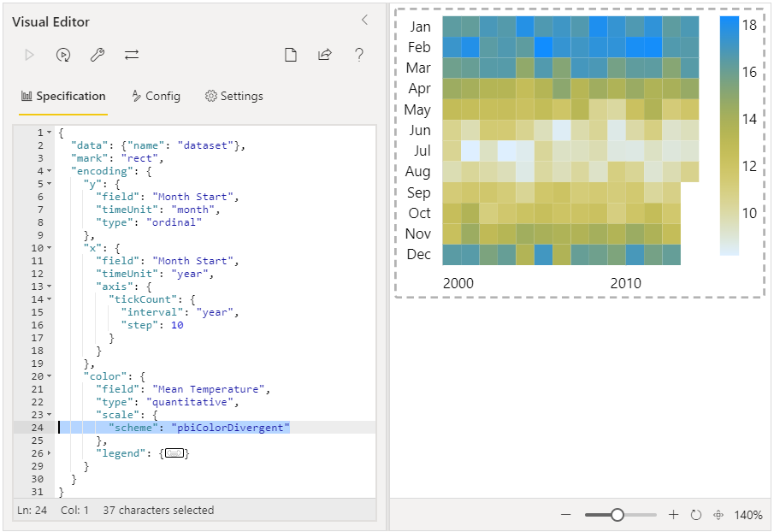
Task: Click the "ordinal" type value
Action: pos(174,222)
